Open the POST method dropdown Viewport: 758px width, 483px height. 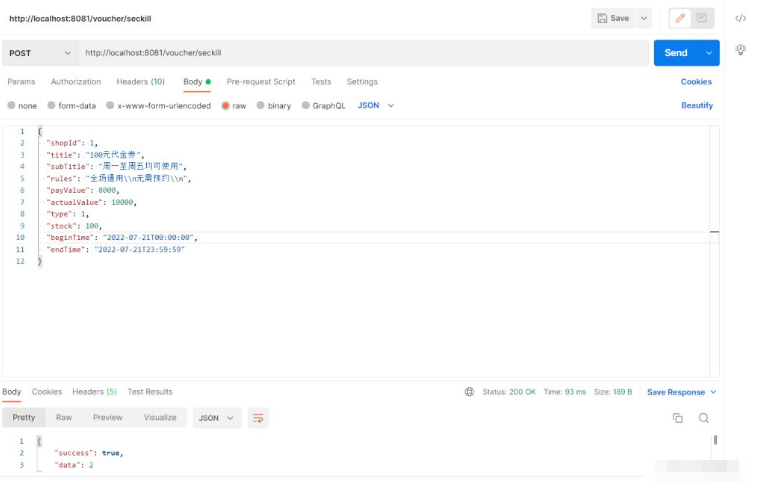pyautogui.click(x=40, y=53)
